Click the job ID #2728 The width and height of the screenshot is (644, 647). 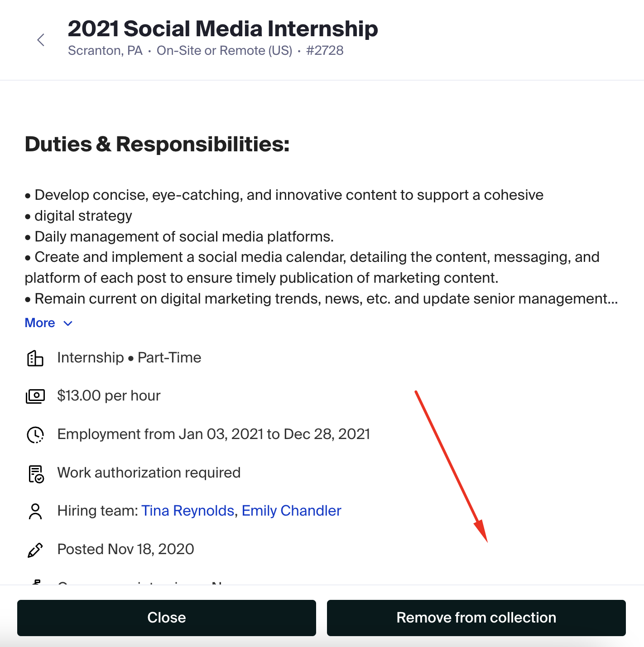click(x=325, y=50)
